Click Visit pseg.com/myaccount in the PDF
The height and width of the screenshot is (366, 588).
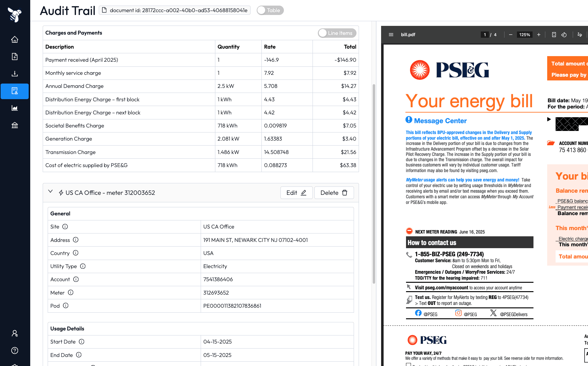click(442, 288)
